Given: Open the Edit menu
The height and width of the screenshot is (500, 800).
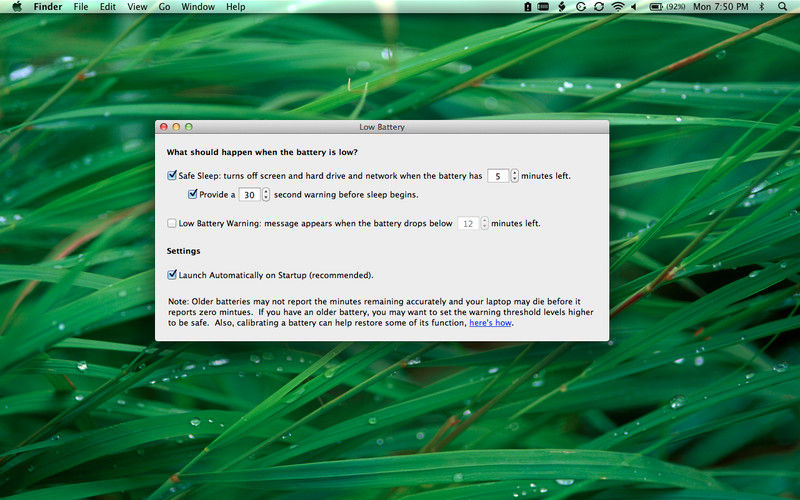Looking at the screenshot, I should click(108, 7).
